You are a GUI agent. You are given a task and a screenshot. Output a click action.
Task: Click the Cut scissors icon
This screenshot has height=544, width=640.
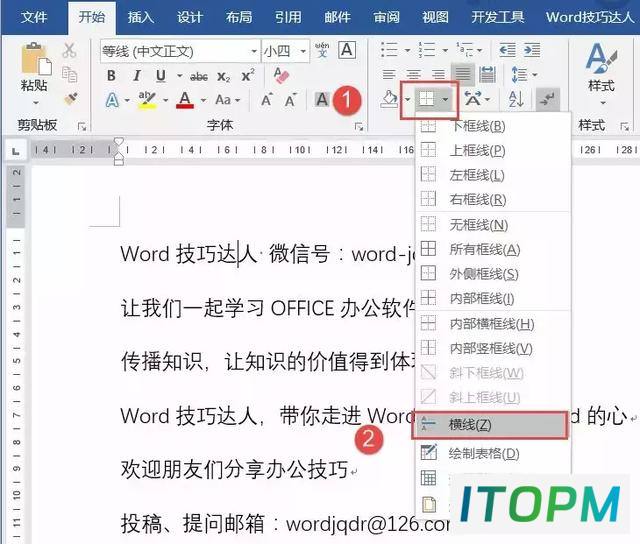70,51
